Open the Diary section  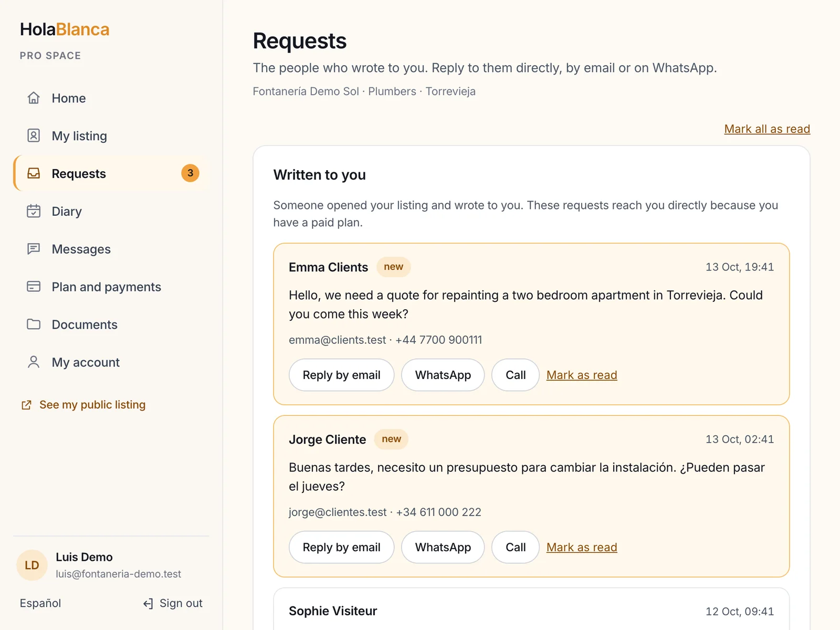111,212
